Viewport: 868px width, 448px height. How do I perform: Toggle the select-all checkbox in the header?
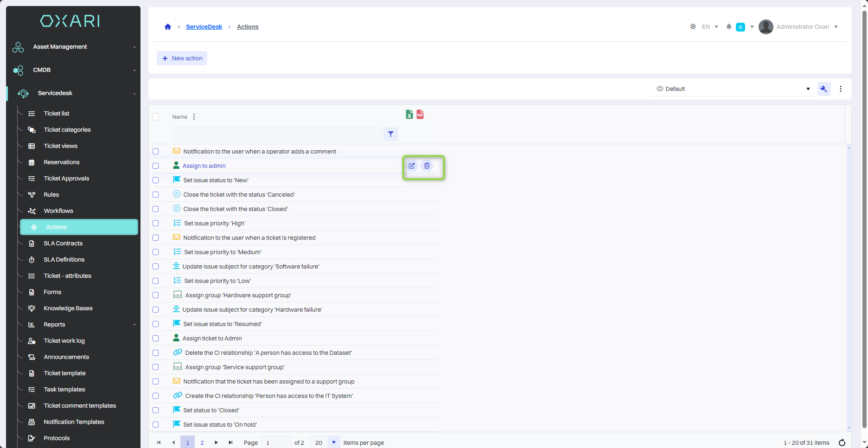[x=155, y=117]
